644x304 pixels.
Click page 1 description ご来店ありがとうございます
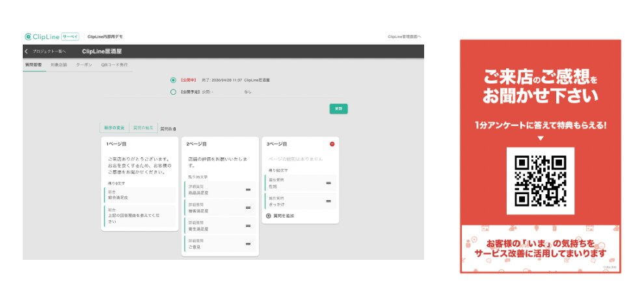[x=139, y=166]
